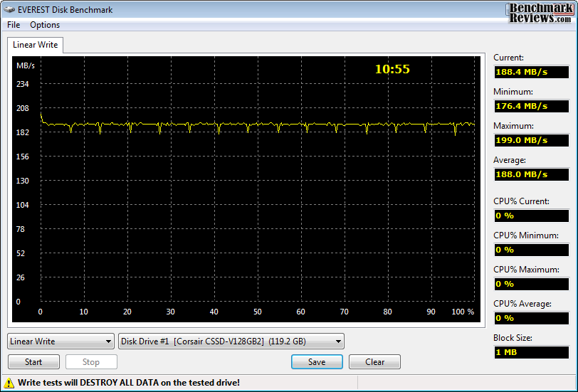Image resolution: width=578 pixels, height=392 pixels.
Task: Click the destroy all data warning text
Action: [x=129, y=383]
